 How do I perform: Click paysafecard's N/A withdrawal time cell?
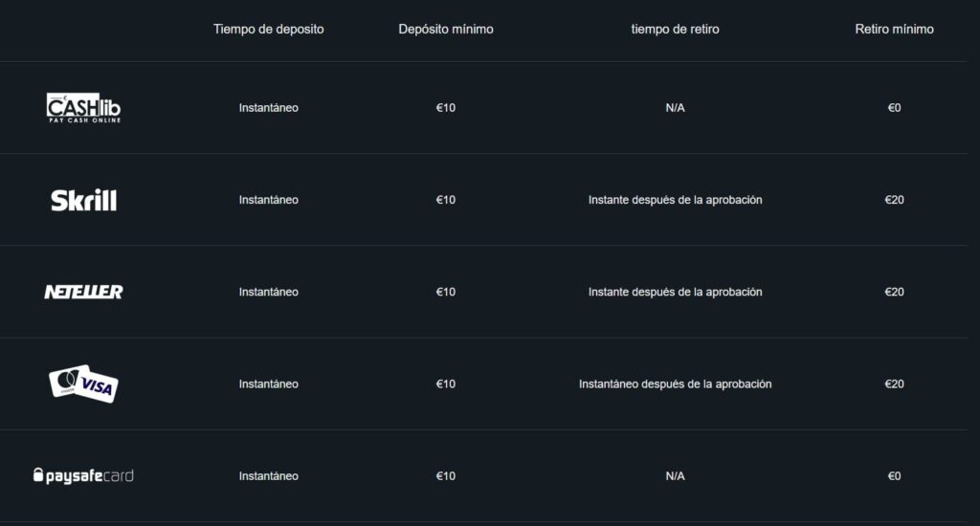(x=675, y=475)
